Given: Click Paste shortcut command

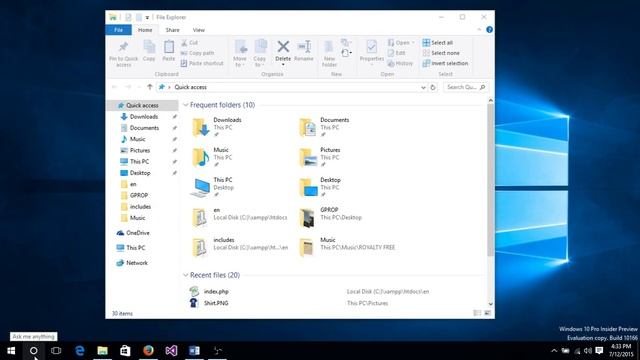Looking at the screenshot, I should tap(202, 63).
